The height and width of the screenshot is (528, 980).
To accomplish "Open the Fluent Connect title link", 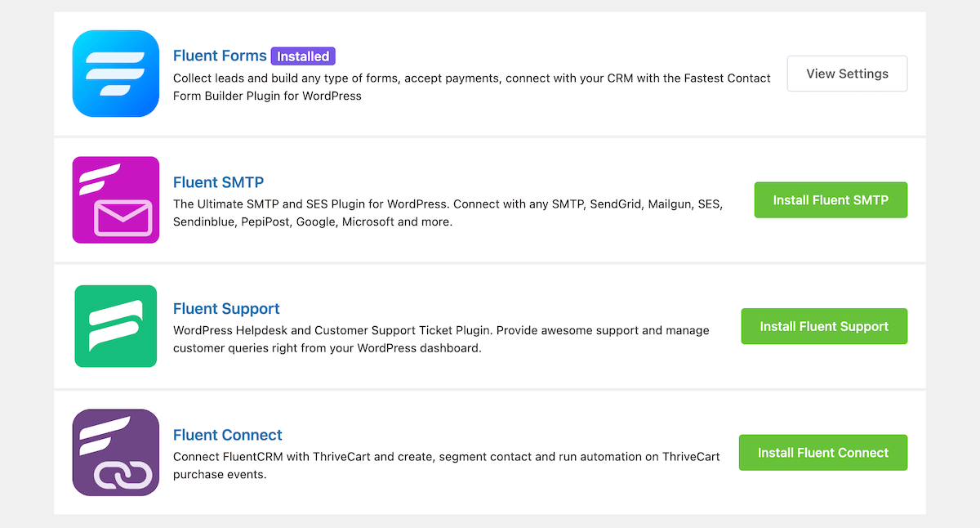I will point(228,435).
